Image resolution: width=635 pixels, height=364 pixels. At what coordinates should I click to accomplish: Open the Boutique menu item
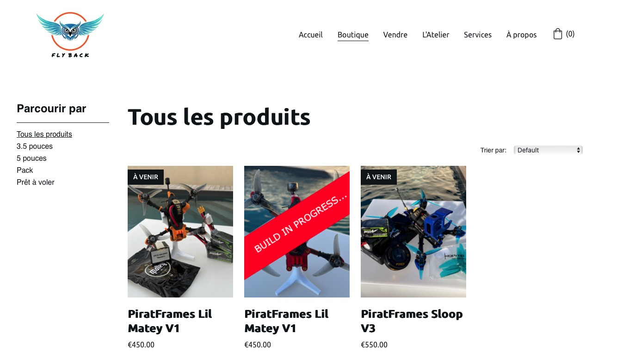(353, 35)
